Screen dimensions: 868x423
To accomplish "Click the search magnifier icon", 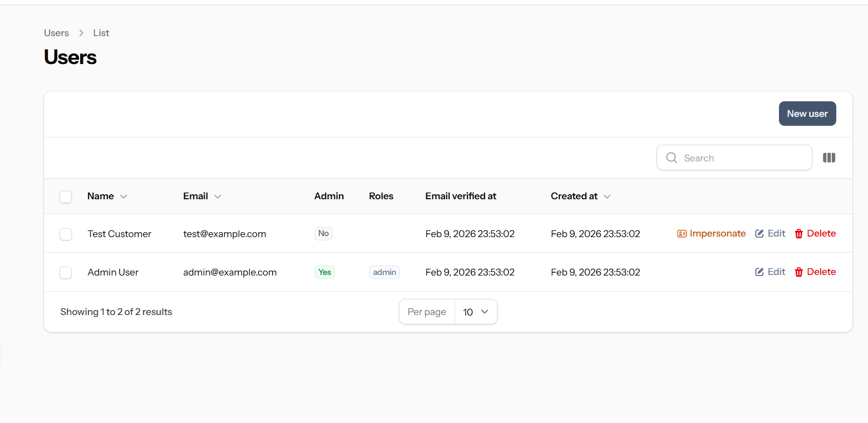I will click(x=671, y=158).
